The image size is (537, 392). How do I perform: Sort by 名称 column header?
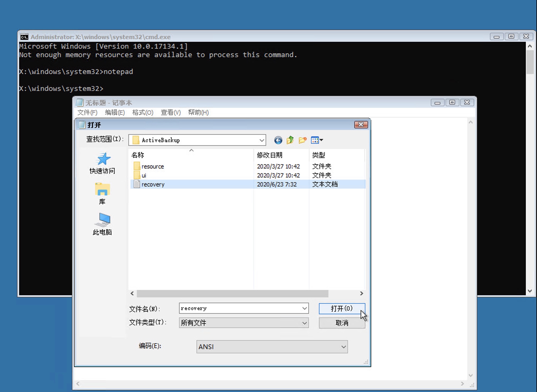(191, 155)
